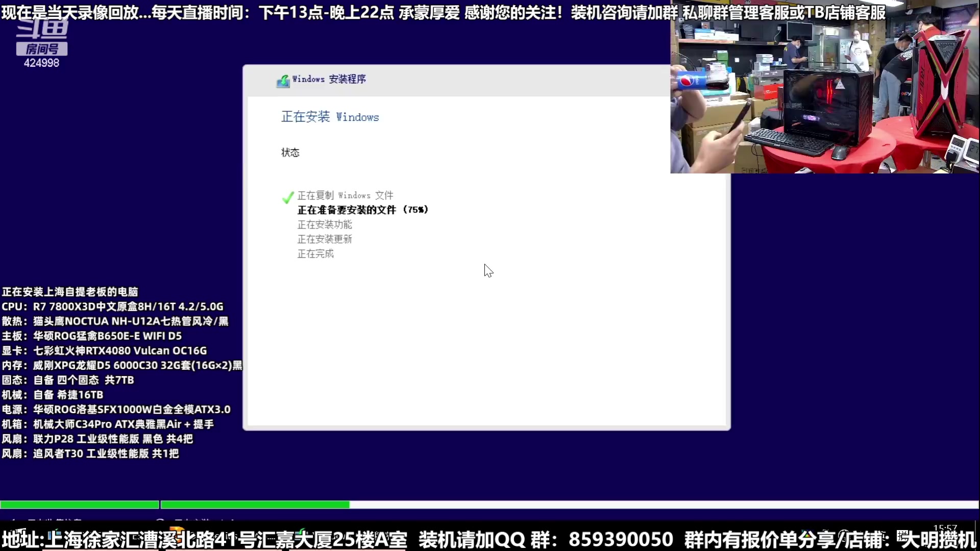Toggle the completed 正在复制 Windows 文件 step
980x551 pixels.
[345, 195]
